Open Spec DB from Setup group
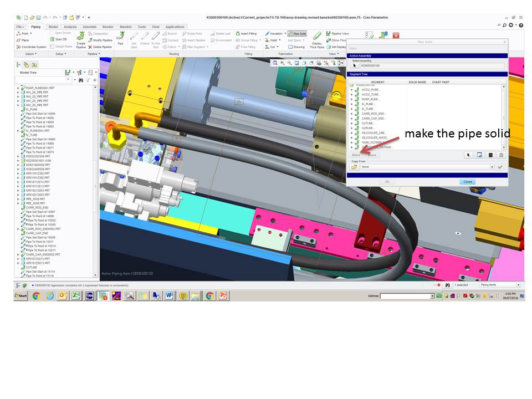The image size is (532, 399). pos(58,39)
